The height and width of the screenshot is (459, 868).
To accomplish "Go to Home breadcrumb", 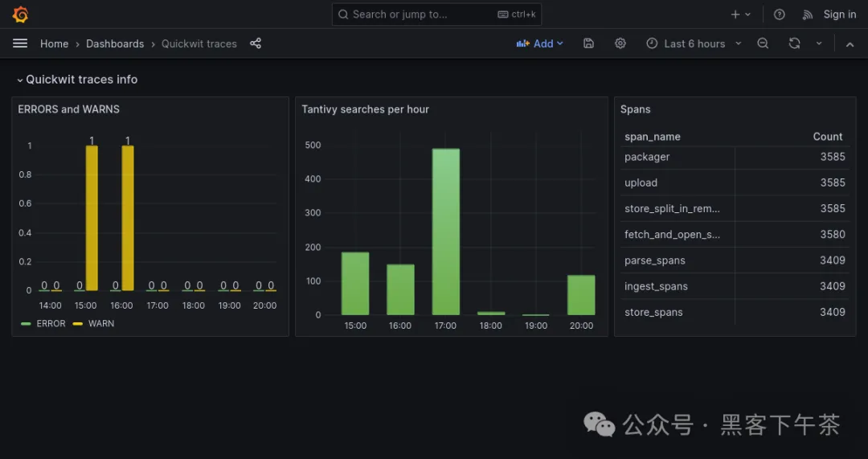I will [55, 43].
